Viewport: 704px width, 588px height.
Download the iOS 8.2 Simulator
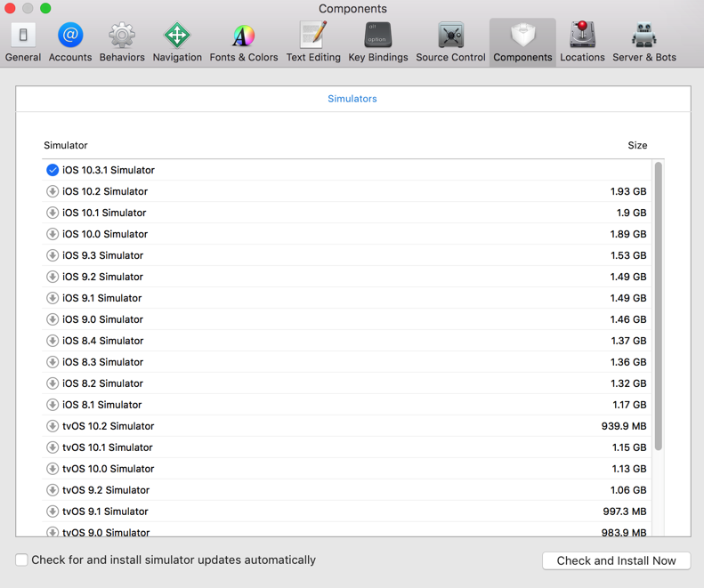coord(53,383)
